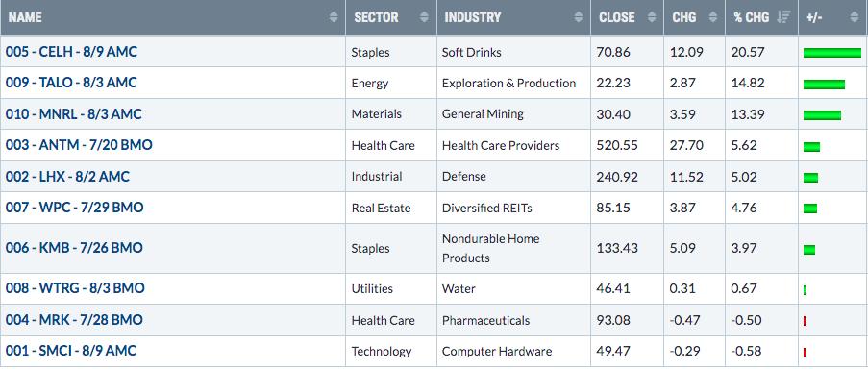
Task: Click SECTOR column sort arrows icon
Action: coord(424,17)
